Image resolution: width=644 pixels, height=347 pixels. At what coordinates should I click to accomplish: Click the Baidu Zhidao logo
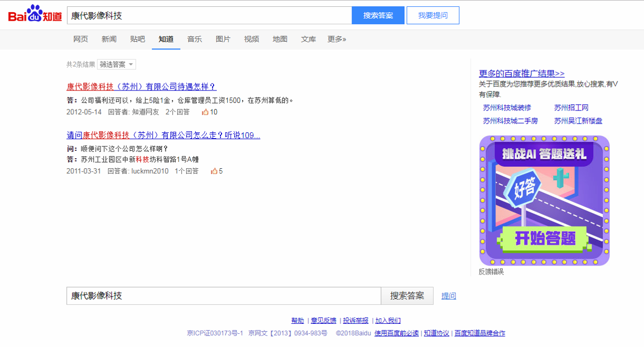tap(35, 14)
